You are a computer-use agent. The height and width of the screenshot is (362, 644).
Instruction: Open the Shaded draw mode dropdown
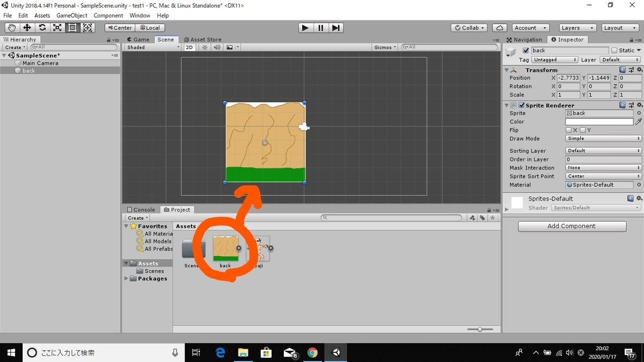tap(153, 47)
